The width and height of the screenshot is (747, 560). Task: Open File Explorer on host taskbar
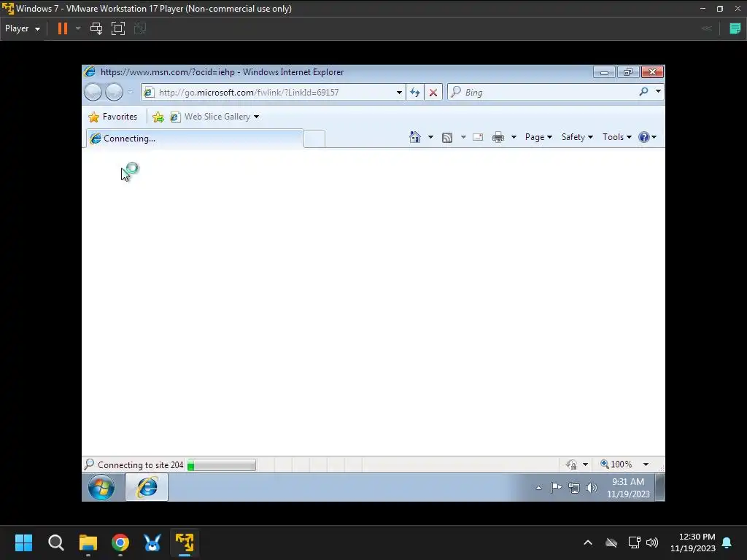(88, 542)
